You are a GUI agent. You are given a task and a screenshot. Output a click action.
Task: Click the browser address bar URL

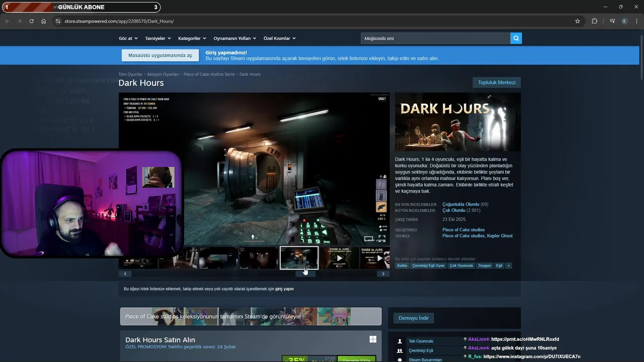(119, 21)
